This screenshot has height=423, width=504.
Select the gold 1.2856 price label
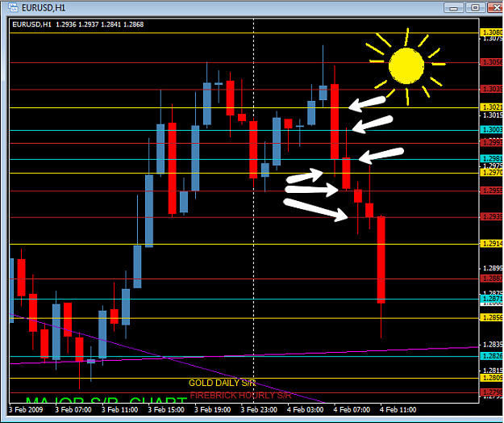click(491, 318)
